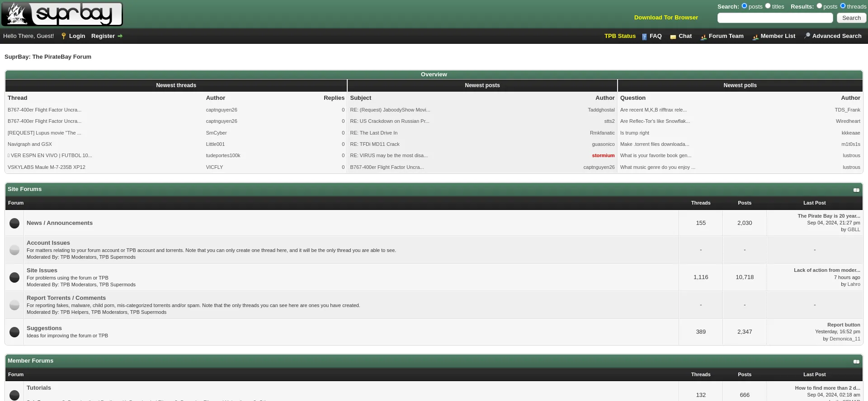Click the Search button
Viewport: 868px width, 401px height.
click(851, 18)
